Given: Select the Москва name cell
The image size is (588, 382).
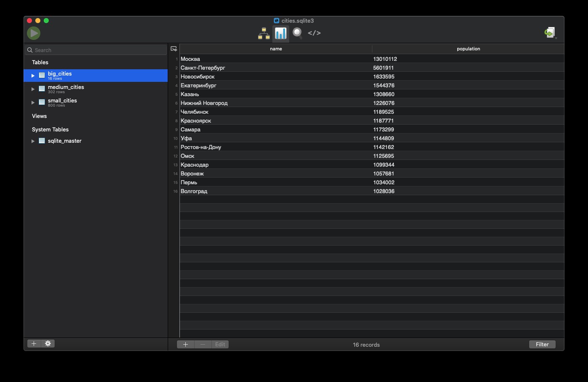Looking at the screenshot, I should tap(276, 59).
